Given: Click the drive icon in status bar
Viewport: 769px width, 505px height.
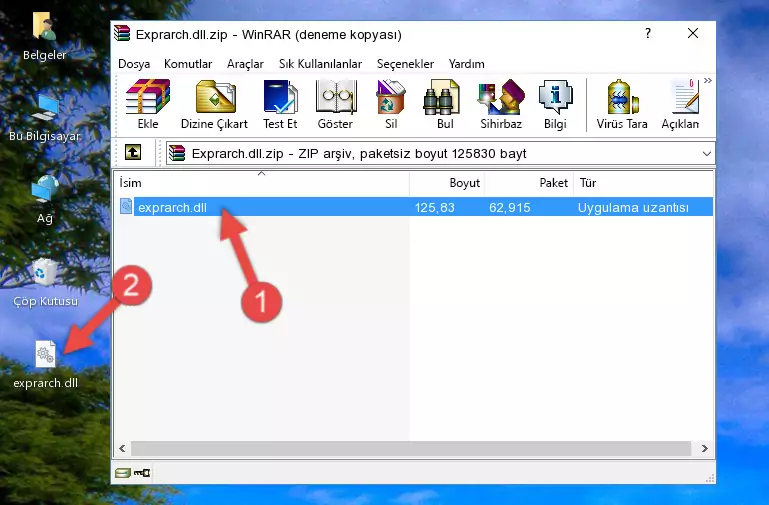Looking at the screenshot, I should (x=123, y=473).
